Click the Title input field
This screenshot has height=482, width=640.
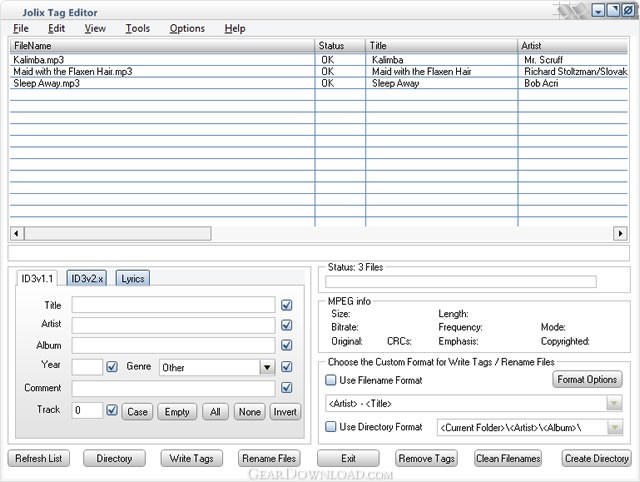173,305
